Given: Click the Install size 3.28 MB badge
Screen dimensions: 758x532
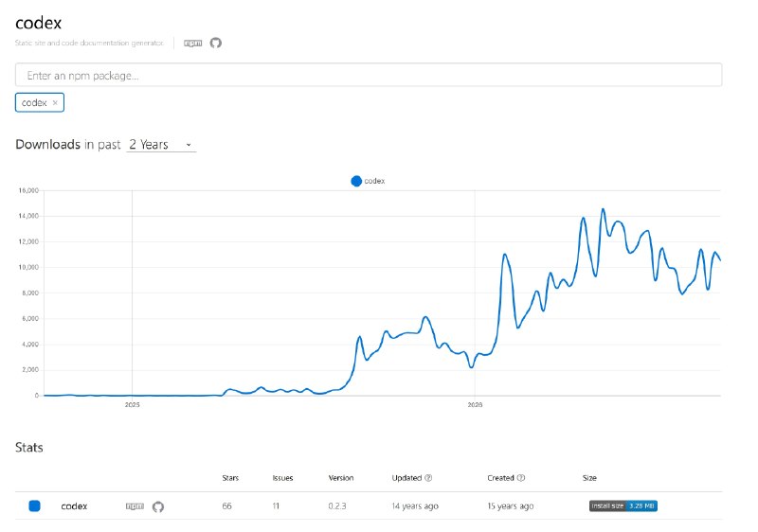Looking at the screenshot, I should coord(623,505).
